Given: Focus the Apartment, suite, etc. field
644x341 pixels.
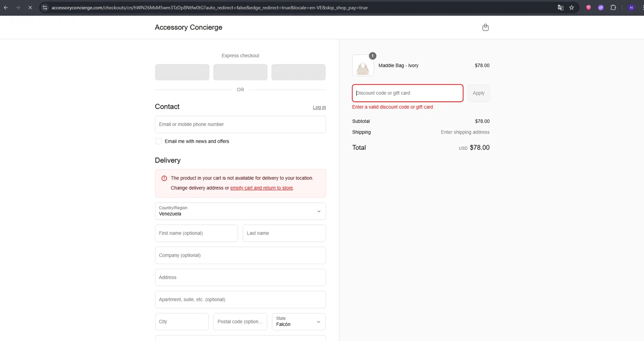Looking at the screenshot, I should point(240,299).
